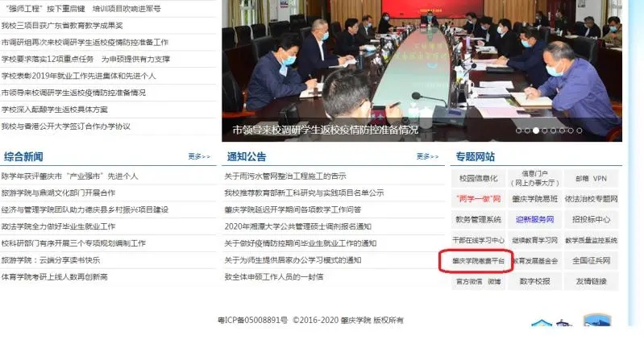Select 教务管理系统
Viewport: 644px width, 344px height.
(x=478, y=219)
